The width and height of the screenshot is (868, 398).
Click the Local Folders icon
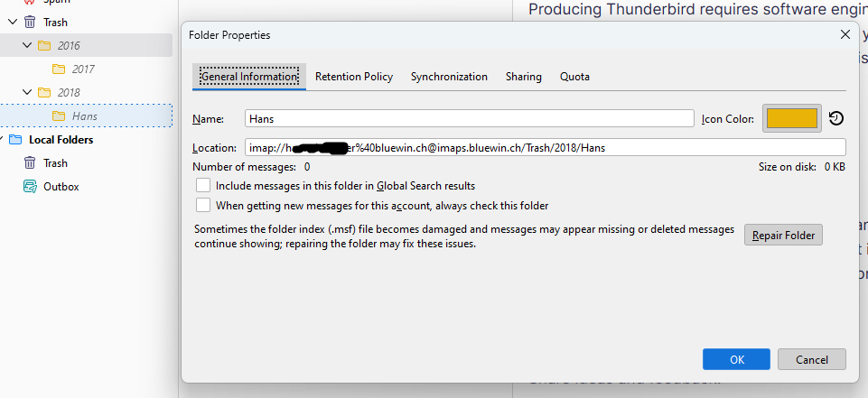(x=14, y=140)
